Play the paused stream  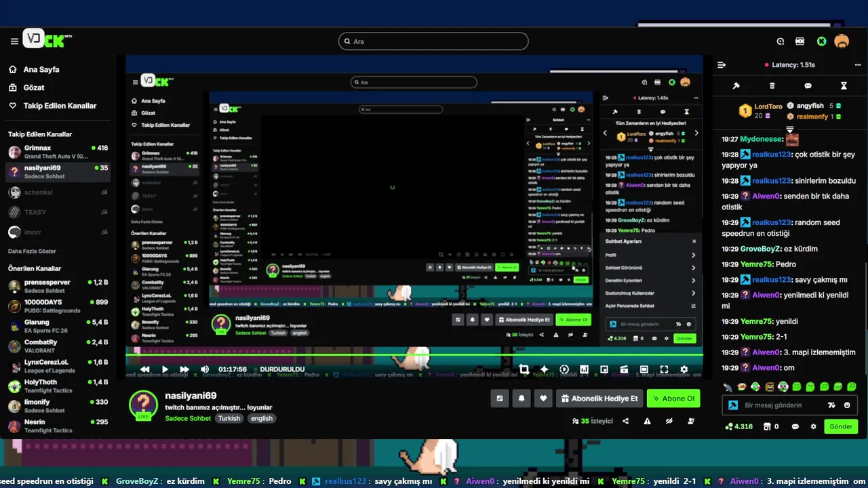coord(165,369)
